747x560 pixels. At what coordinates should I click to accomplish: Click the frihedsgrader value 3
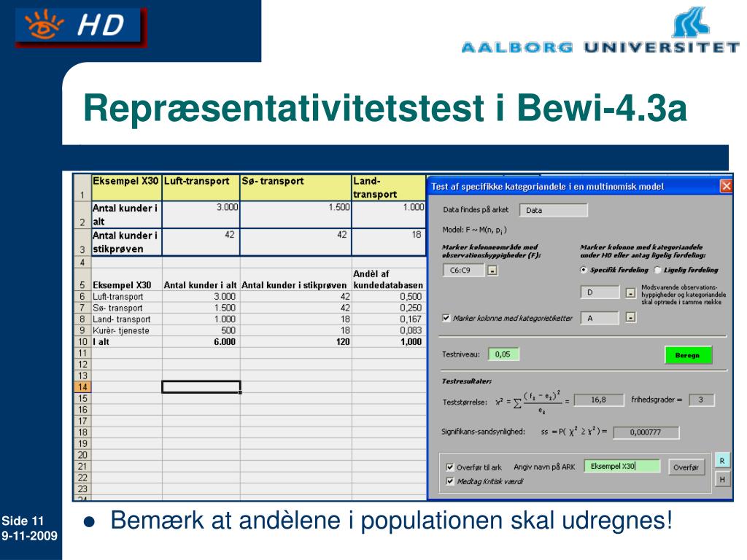click(701, 400)
